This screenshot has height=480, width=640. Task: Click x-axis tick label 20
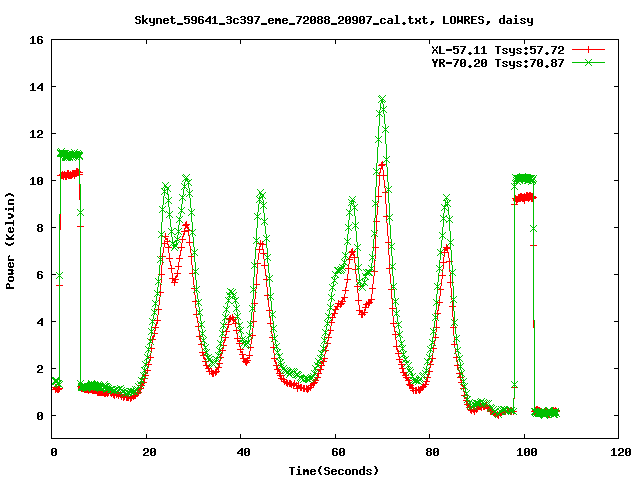149,452
